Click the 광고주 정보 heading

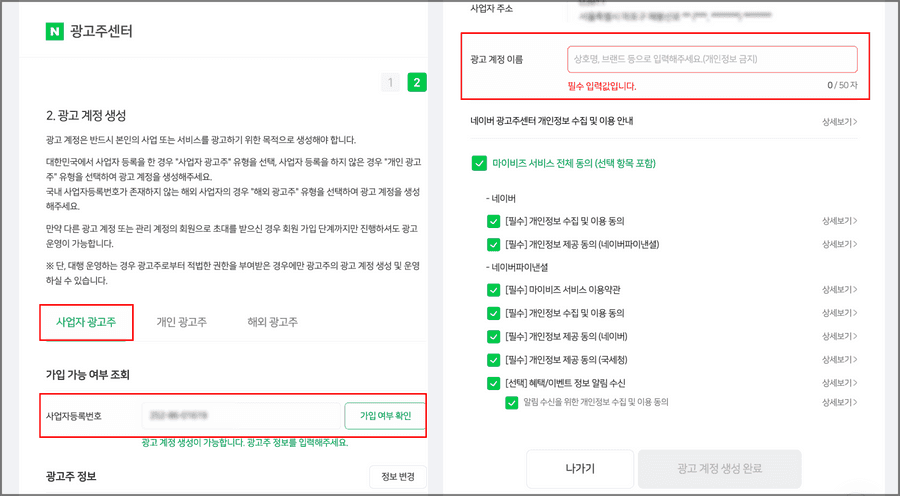(x=71, y=476)
